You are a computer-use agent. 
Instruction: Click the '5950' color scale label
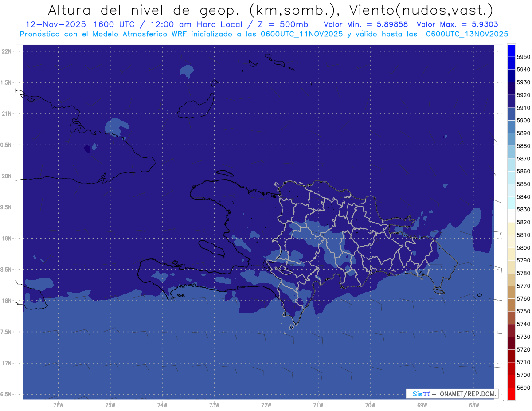pos(524,57)
